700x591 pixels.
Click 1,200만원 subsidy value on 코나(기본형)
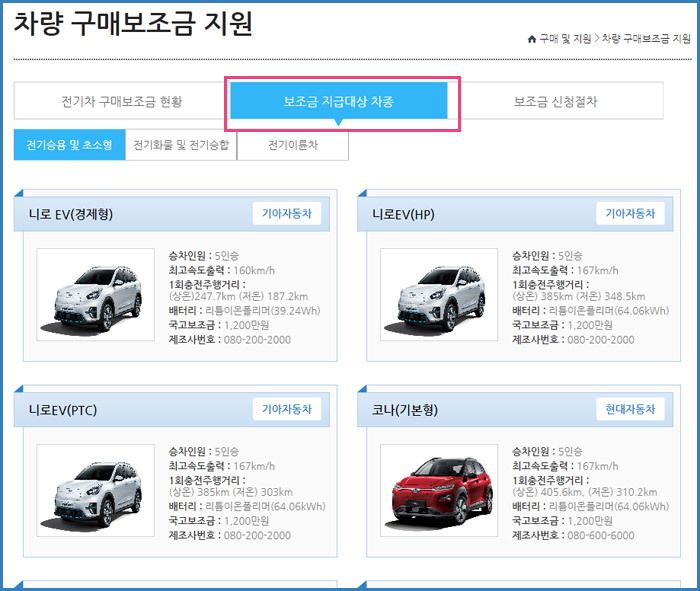[590, 521]
